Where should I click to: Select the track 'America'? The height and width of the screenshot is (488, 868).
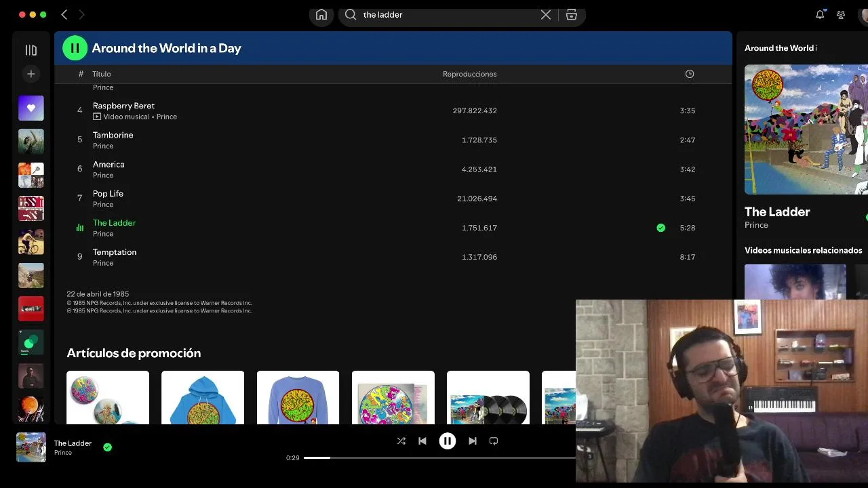[108, 164]
